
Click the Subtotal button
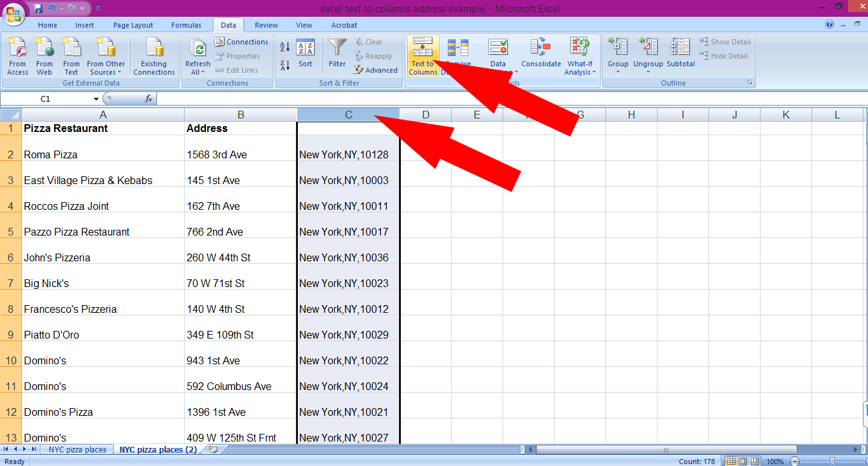pos(681,54)
